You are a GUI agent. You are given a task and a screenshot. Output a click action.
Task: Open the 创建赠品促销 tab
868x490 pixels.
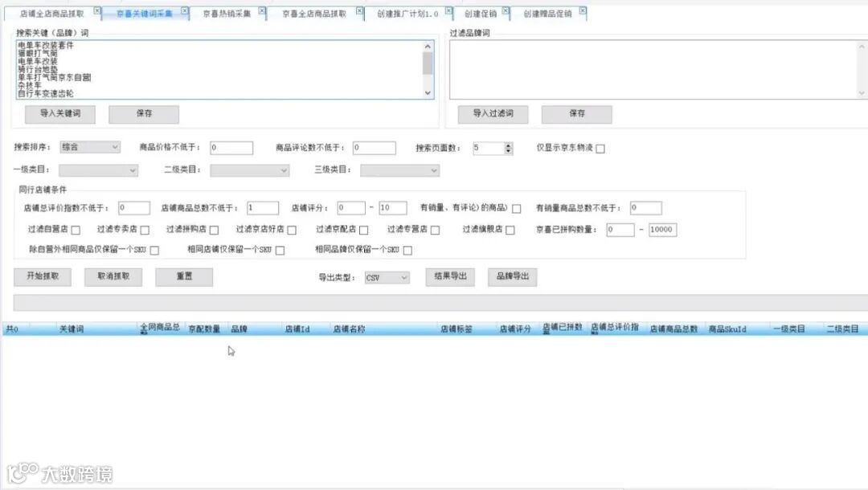click(x=547, y=14)
